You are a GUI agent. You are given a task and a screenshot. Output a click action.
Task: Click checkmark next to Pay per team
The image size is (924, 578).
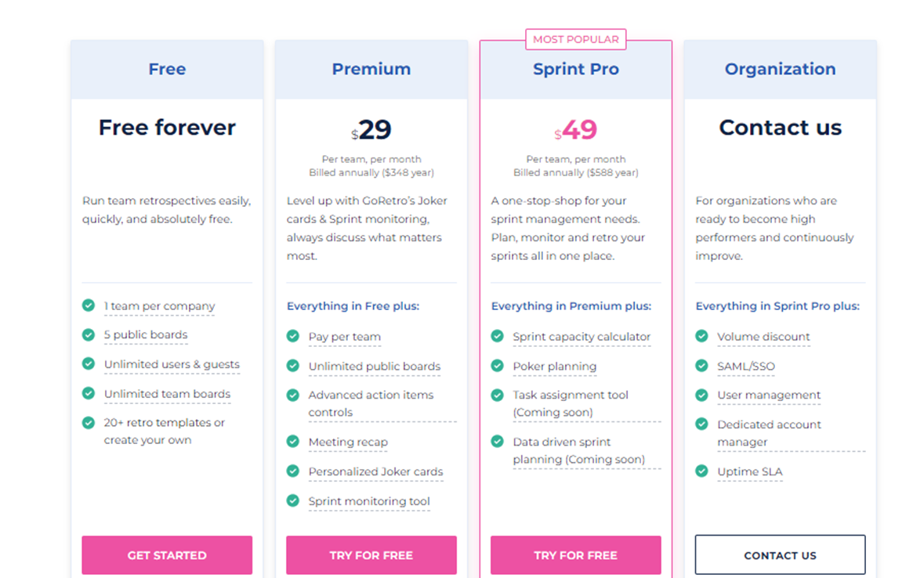click(x=292, y=336)
